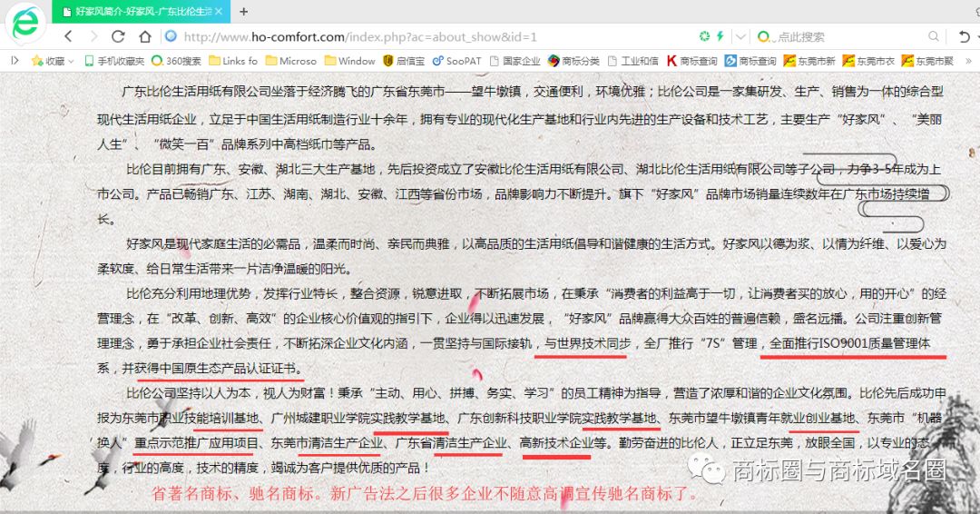This screenshot has height=514, width=980.
Task: Click the undo restore closed tab icon
Action: click(x=965, y=36)
